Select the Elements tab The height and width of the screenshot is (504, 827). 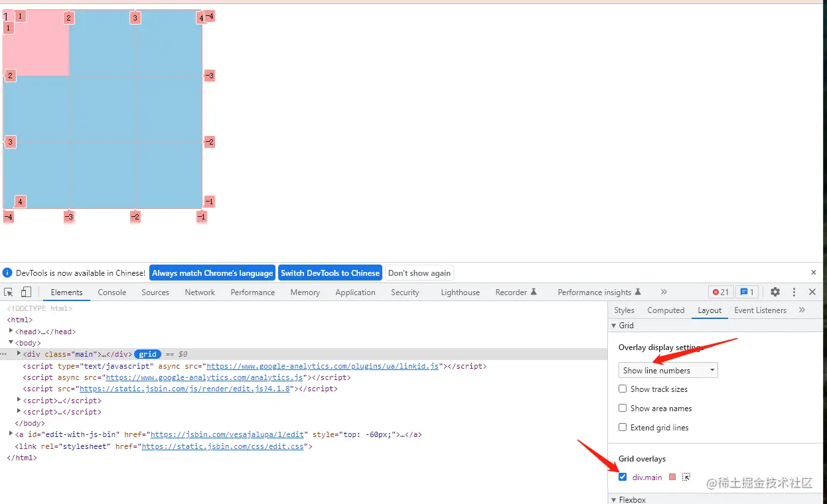pyautogui.click(x=67, y=292)
